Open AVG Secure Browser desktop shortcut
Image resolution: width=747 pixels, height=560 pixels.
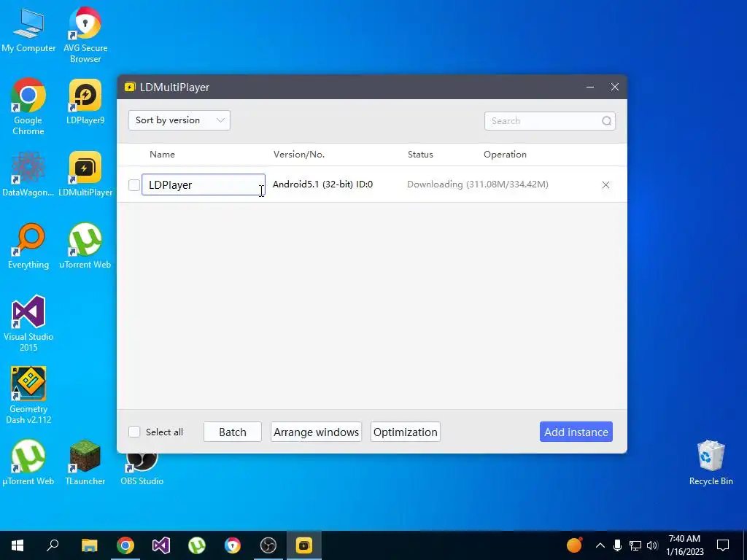(85, 34)
